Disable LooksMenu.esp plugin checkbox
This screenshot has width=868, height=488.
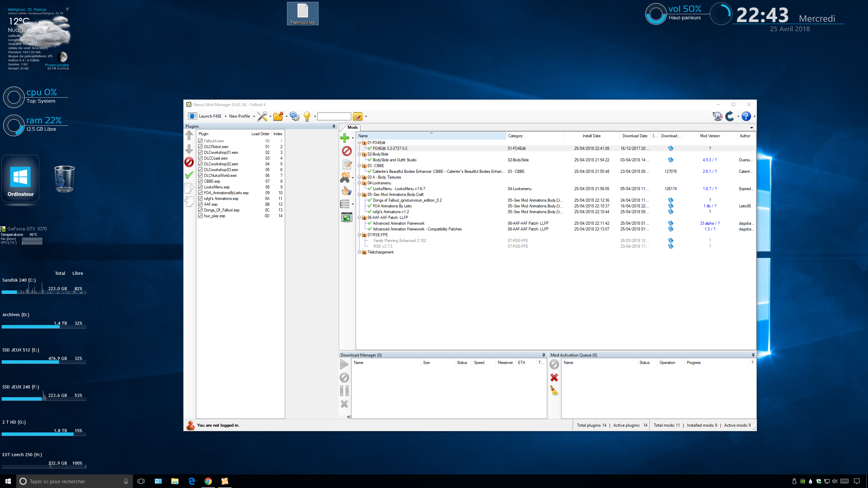200,187
